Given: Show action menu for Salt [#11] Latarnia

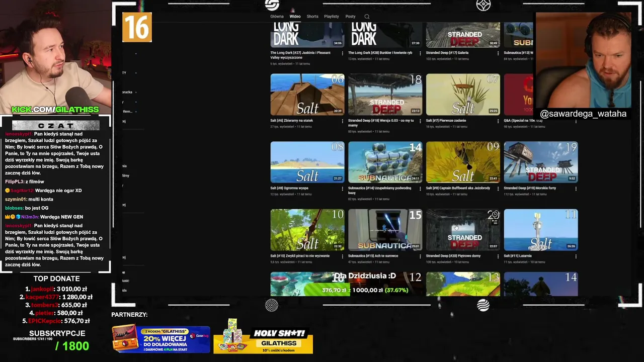Looking at the screenshot, I should click(x=576, y=256).
